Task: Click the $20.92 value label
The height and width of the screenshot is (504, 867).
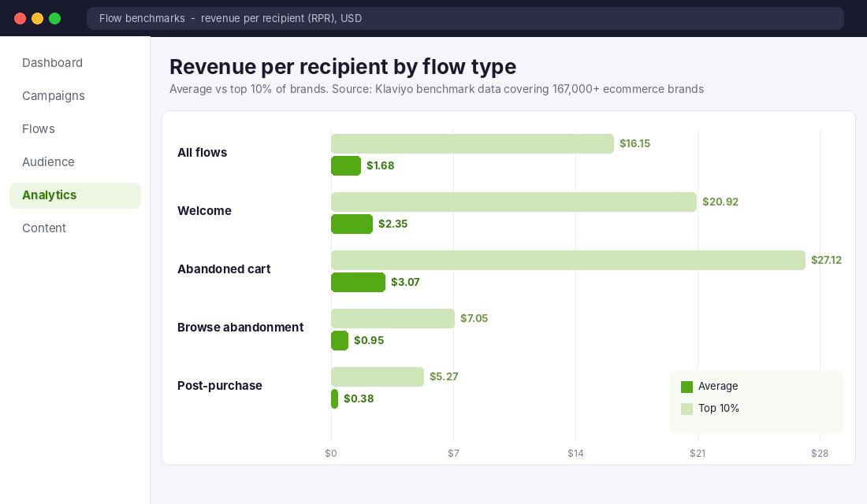Action: tap(720, 202)
